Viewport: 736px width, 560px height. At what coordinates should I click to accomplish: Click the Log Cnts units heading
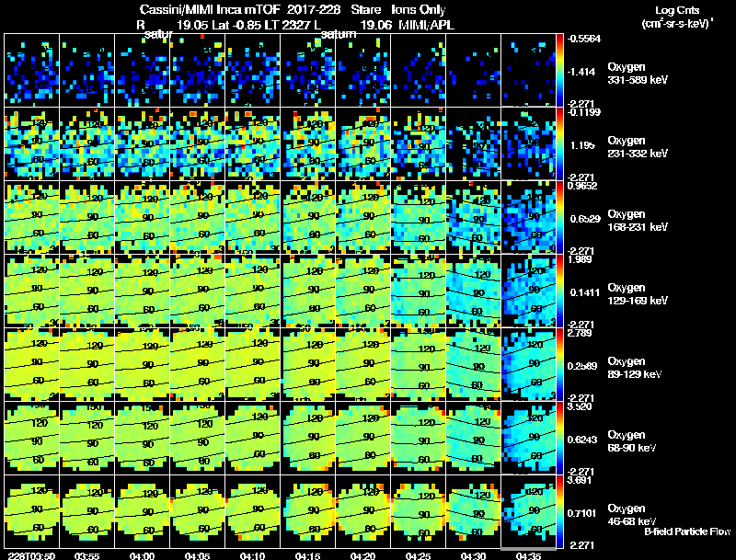677,17
